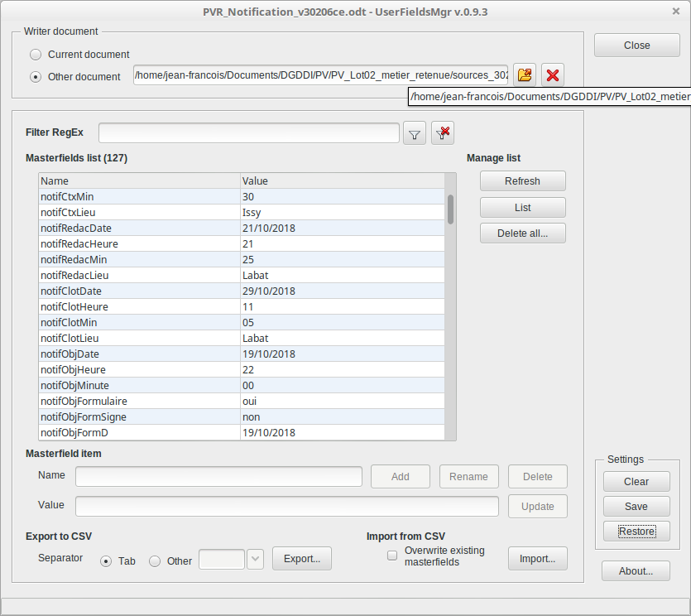Viewport: 691px width, 616px height.
Task: Click the Import... button
Action: (538, 559)
